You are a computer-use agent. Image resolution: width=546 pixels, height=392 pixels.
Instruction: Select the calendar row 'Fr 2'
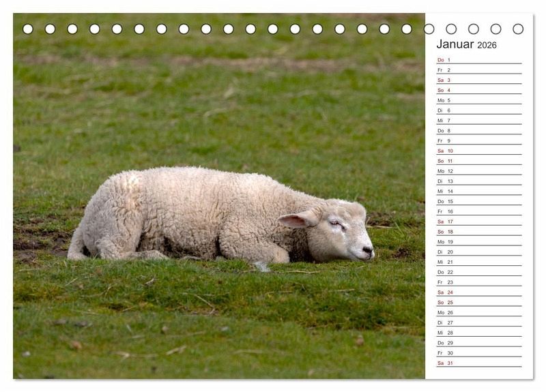pyautogui.click(x=479, y=70)
